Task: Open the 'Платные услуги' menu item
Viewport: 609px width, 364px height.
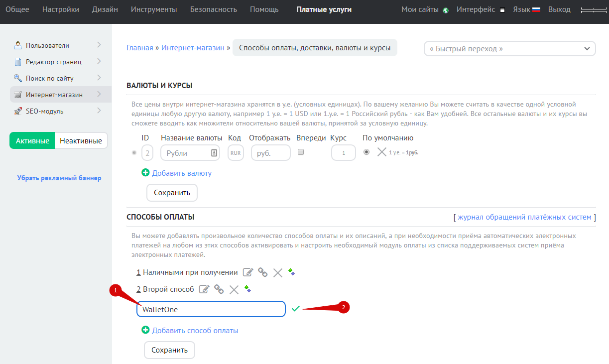Action: tap(324, 9)
